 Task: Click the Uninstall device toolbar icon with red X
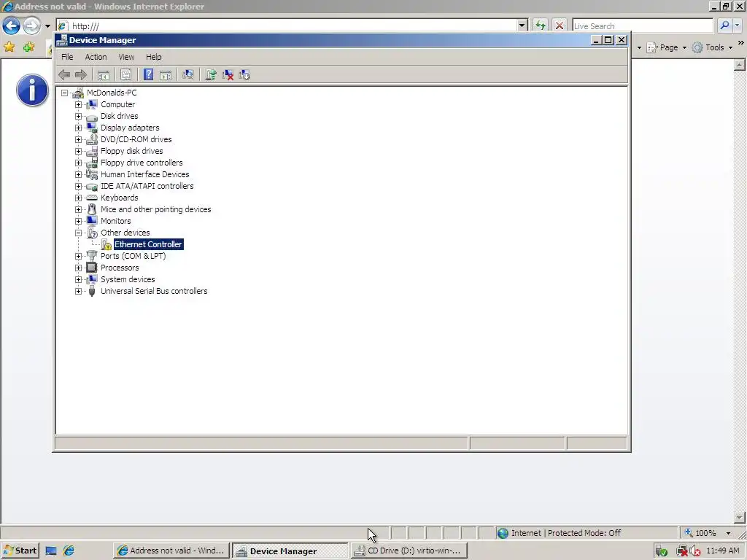click(228, 75)
